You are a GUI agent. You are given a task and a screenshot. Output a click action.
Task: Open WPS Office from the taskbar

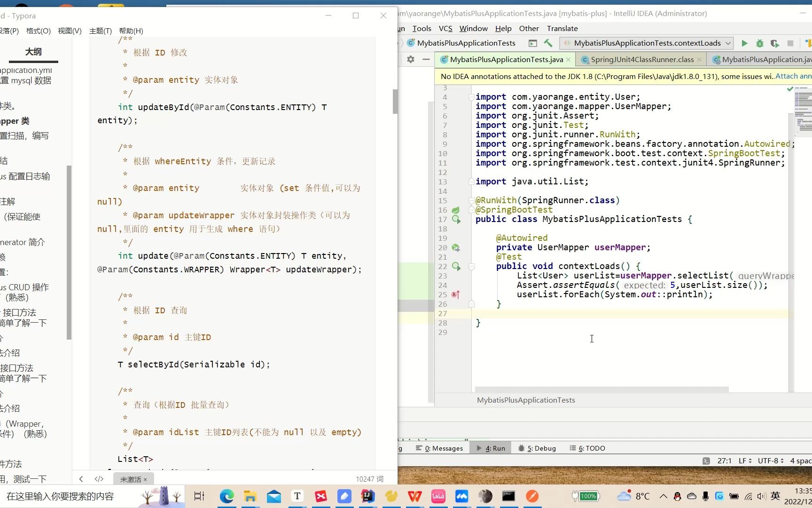[x=414, y=496]
